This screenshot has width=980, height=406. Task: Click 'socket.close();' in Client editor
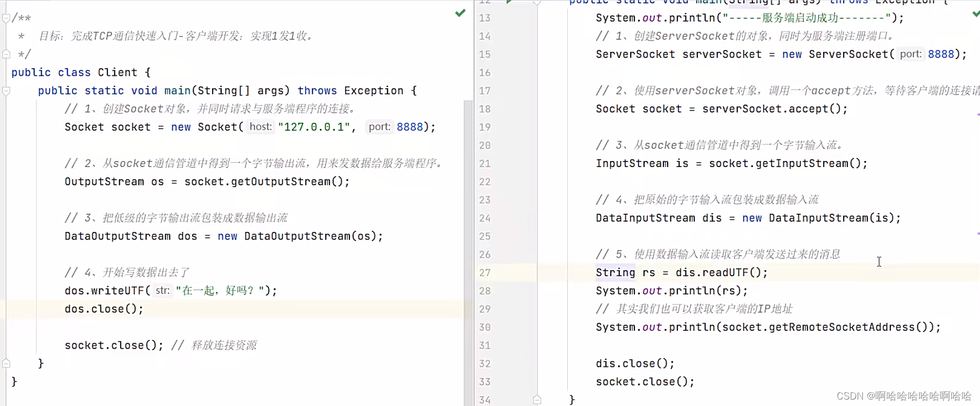(x=114, y=345)
